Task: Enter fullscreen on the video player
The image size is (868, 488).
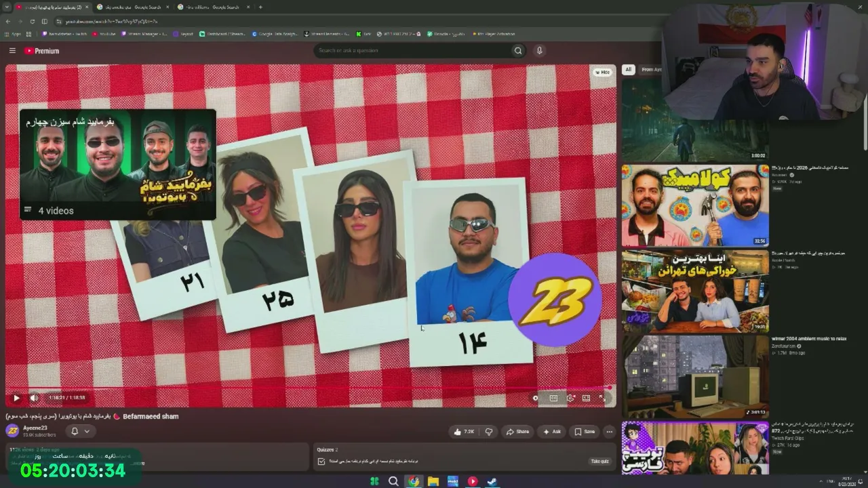Action: tap(602, 398)
